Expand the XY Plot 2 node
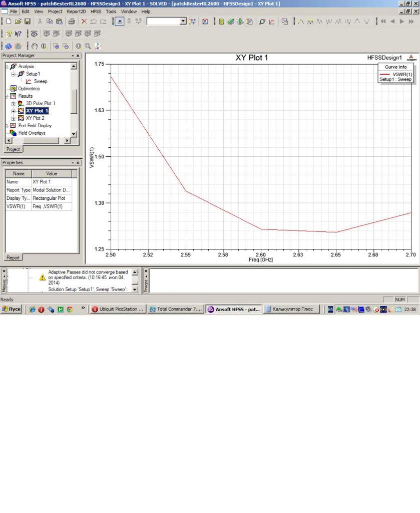Image resolution: width=420 pixels, height=513 pixels. point(14,118)
